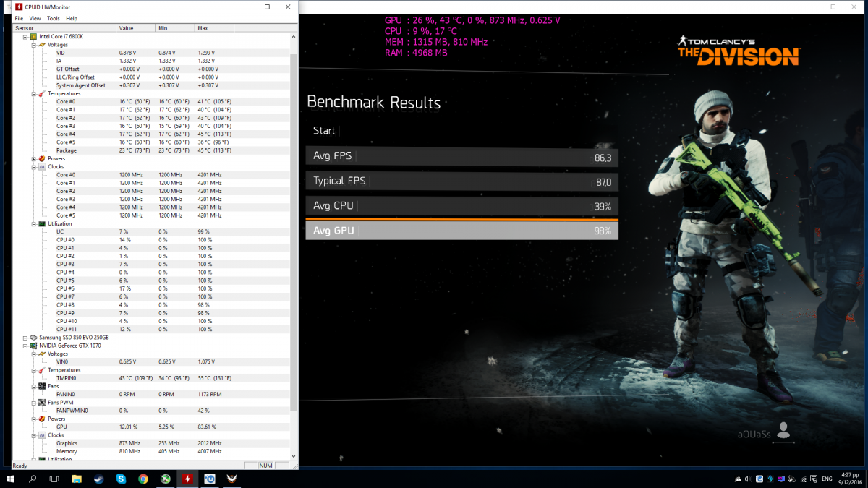Open Task View on the taskbar
Screen dimensions: 868x488
[54, 479]
